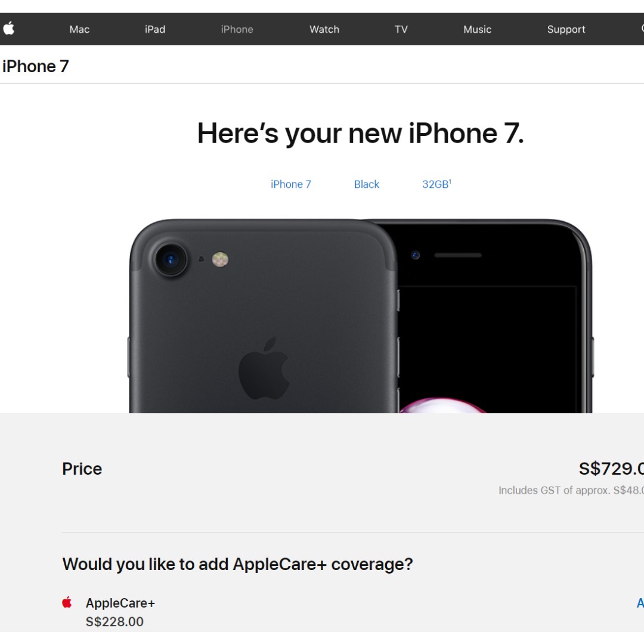
Task: Click the iPhone 7 back view image
Action: coord(263,316)
